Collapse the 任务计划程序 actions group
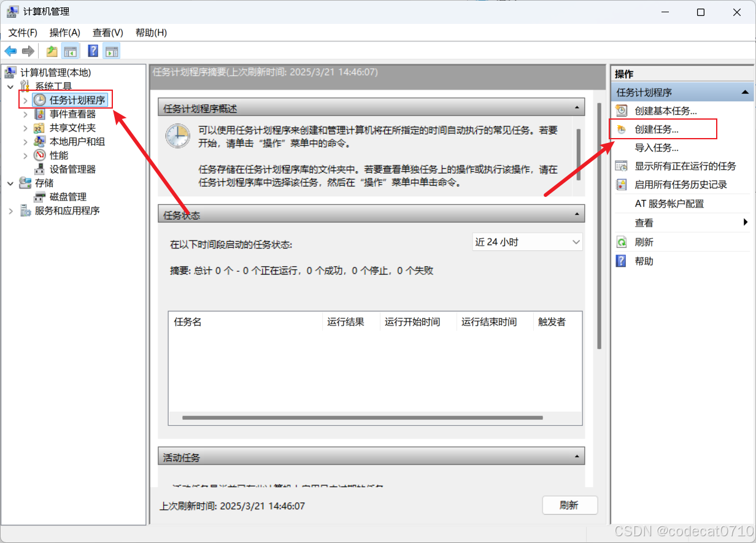Image resolution: width=756 pixels, height=543 pixels. tap(745, 92)
